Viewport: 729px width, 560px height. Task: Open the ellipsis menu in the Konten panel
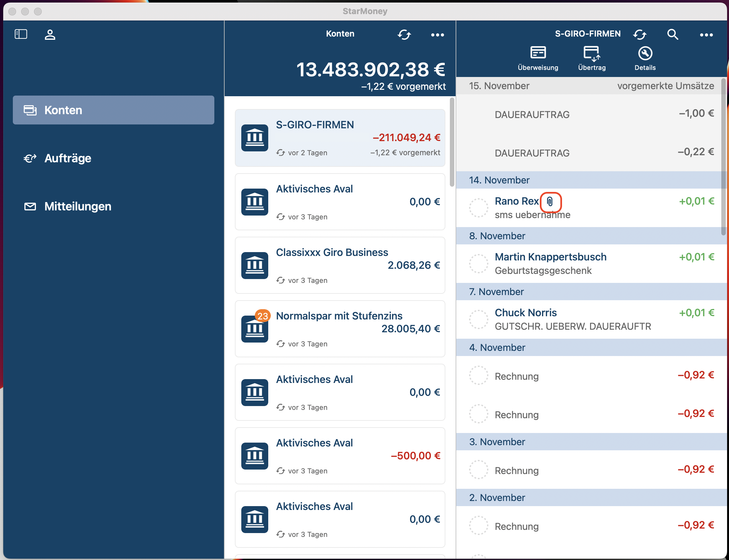pyautogui.click(x=437, y=35)
